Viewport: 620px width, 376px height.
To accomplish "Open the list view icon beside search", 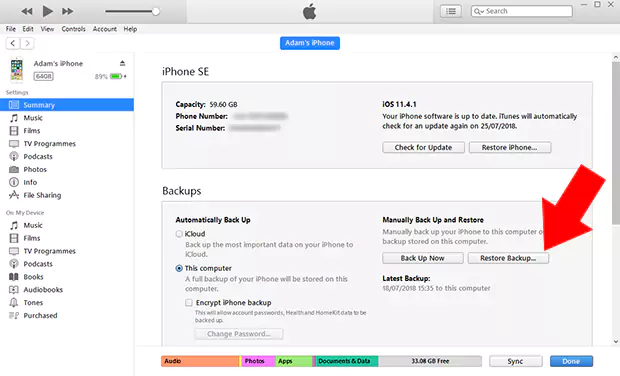I will (451, 11).
